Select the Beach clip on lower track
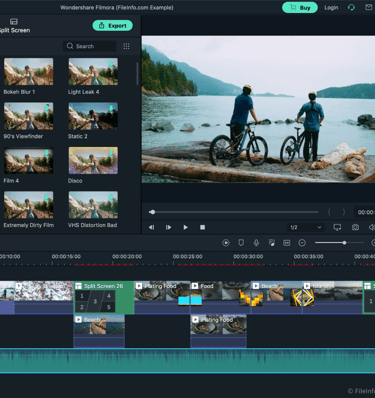 pos(99,331)
